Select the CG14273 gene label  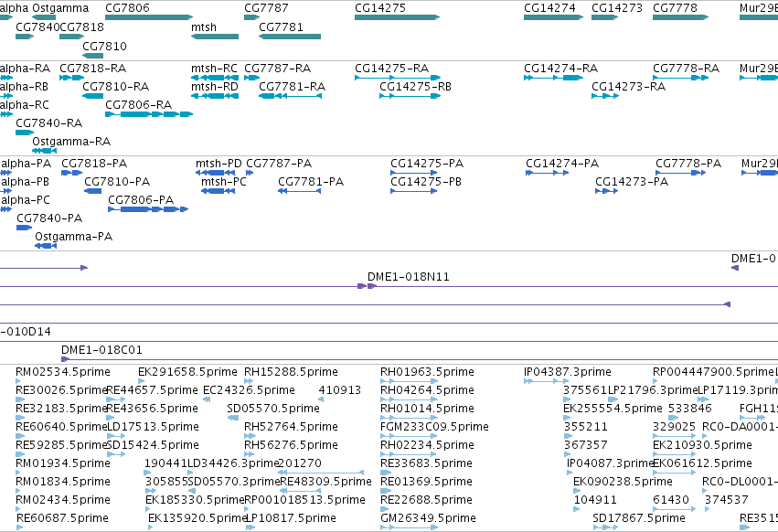click(x=617, y=8)
